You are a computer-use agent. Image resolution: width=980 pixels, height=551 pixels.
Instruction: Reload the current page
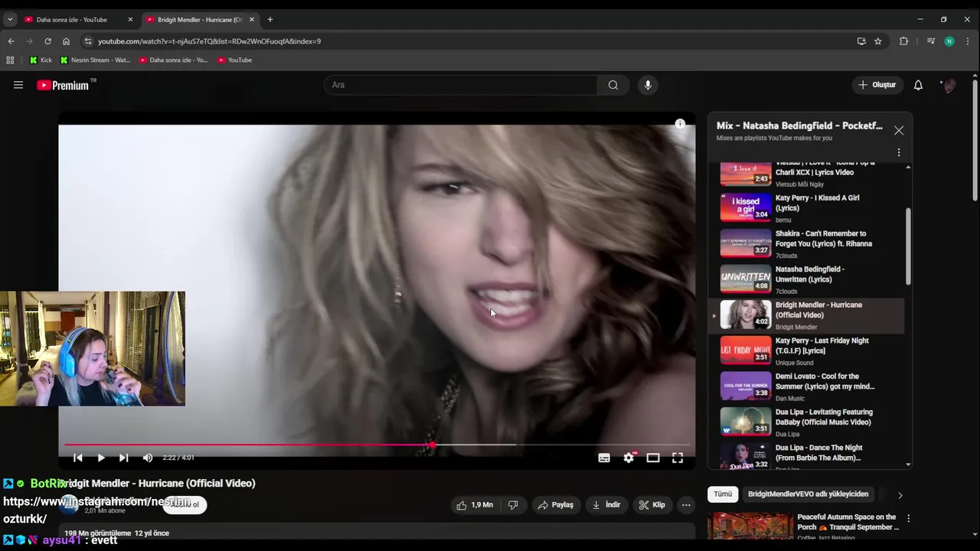click(47, 41)
